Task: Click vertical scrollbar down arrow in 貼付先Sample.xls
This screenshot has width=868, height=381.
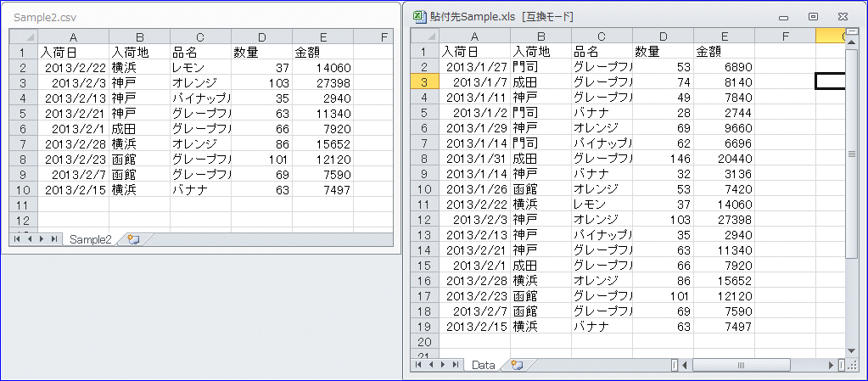Action: pos(851,350)
